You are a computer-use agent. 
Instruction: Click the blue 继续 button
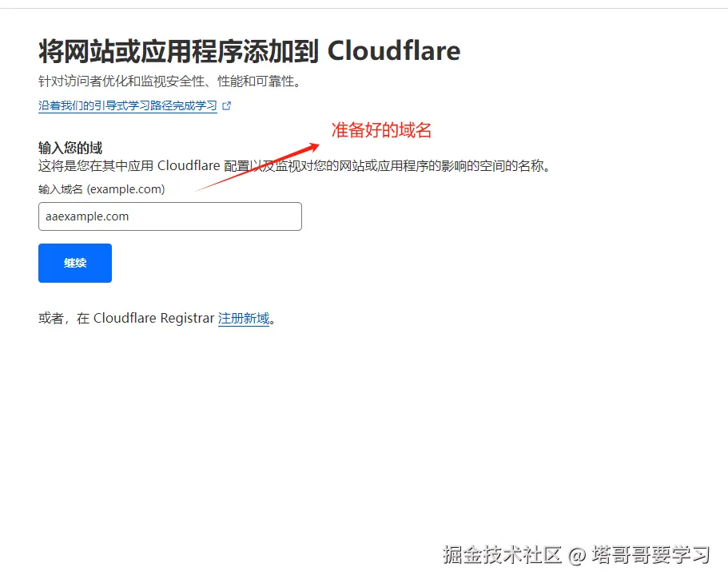click(x=75, y=263)
